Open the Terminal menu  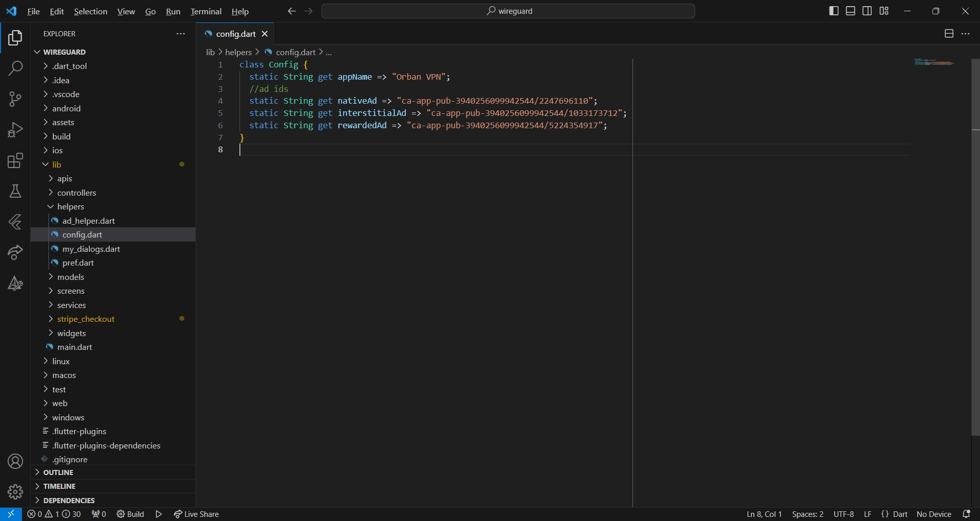206,11
